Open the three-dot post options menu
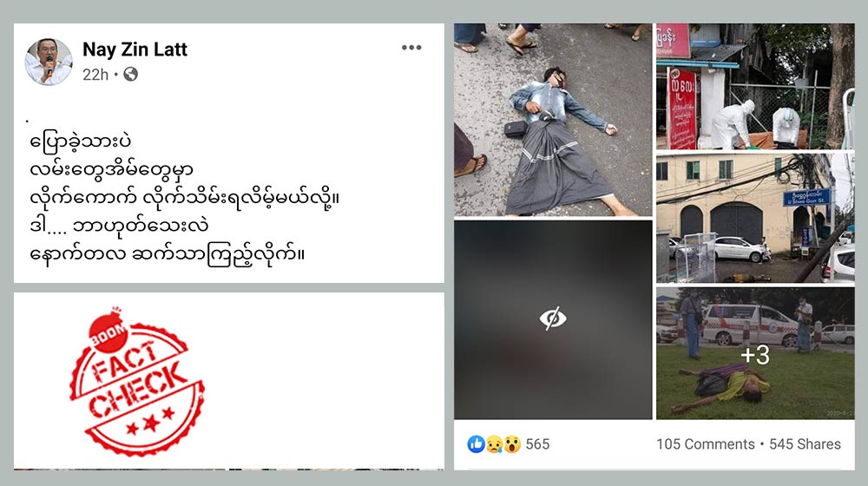Image resolution: width=868 pixels, height=486 pixels. pos(411,48)
